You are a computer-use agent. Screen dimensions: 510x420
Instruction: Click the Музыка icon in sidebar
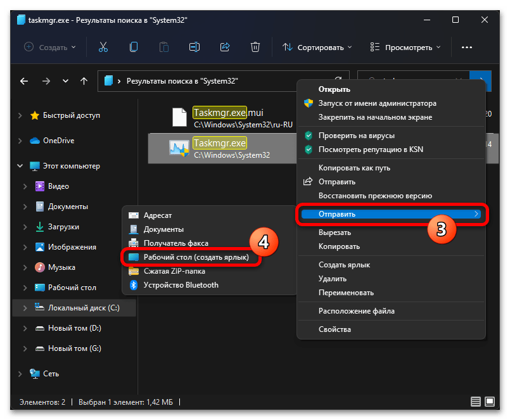(40, 267)
